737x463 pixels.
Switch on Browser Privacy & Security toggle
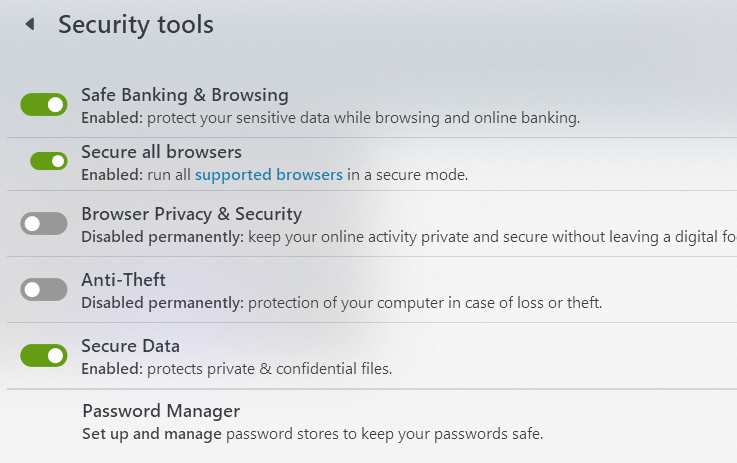[44, 223]
